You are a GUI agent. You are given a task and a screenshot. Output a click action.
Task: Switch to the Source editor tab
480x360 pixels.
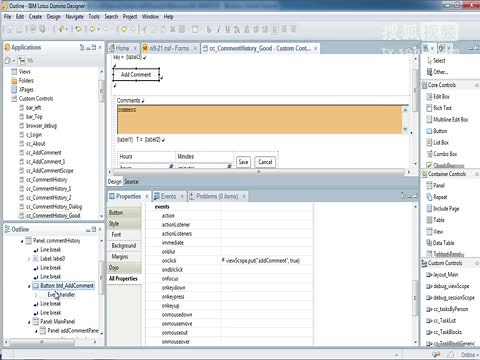click(131, 182)
